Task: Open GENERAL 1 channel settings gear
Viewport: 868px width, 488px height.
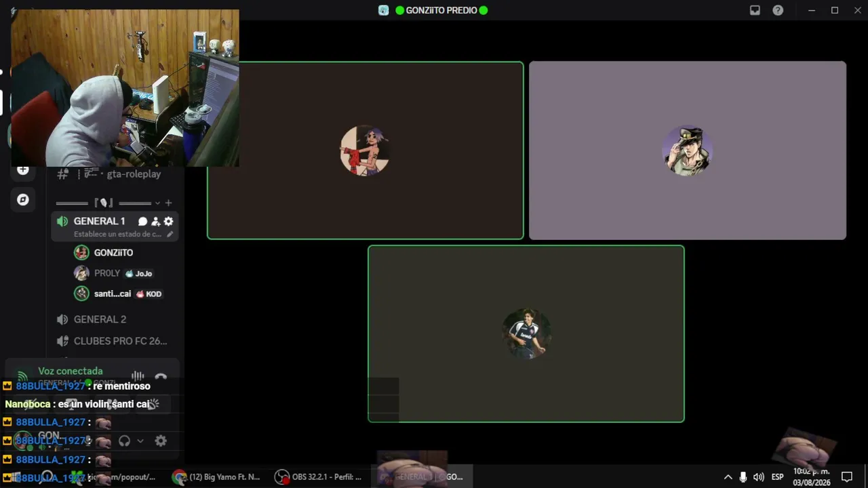Action: point(168,221)
